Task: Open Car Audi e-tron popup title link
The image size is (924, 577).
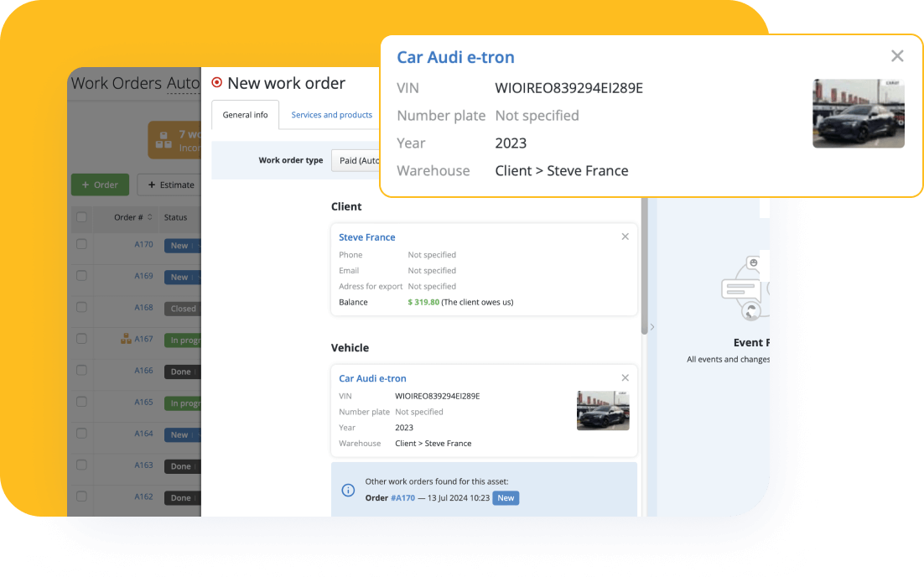Action: 455,57
